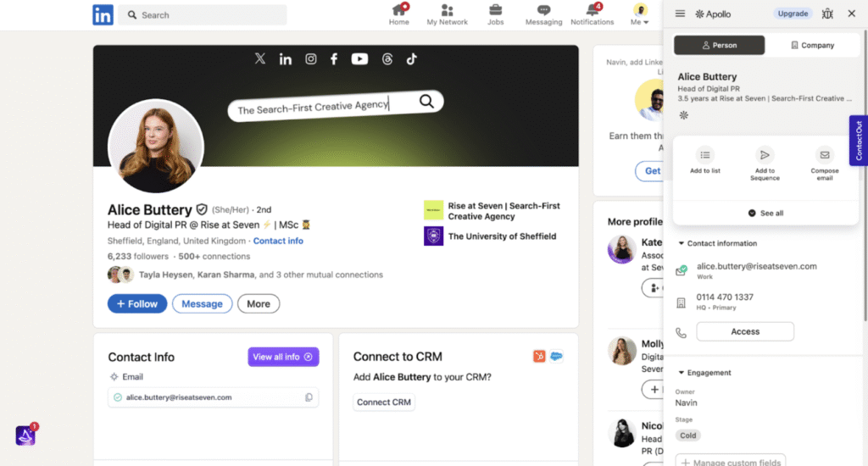Click the owner name Navin

point(686,403)
